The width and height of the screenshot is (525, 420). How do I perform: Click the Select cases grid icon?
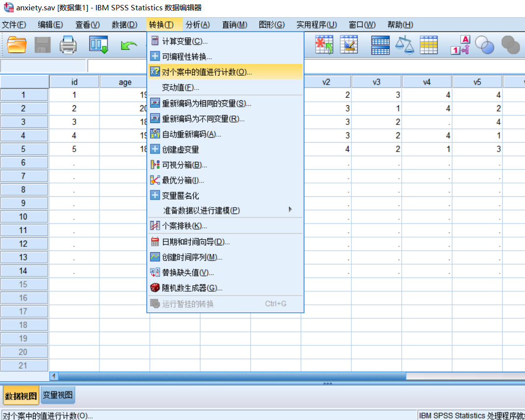429,45
